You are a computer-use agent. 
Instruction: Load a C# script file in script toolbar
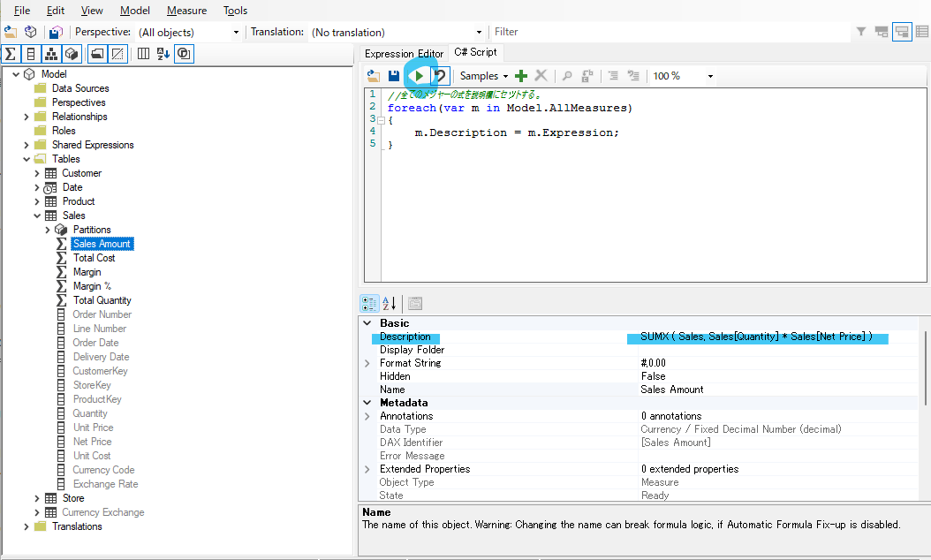(x=374, y=76)
